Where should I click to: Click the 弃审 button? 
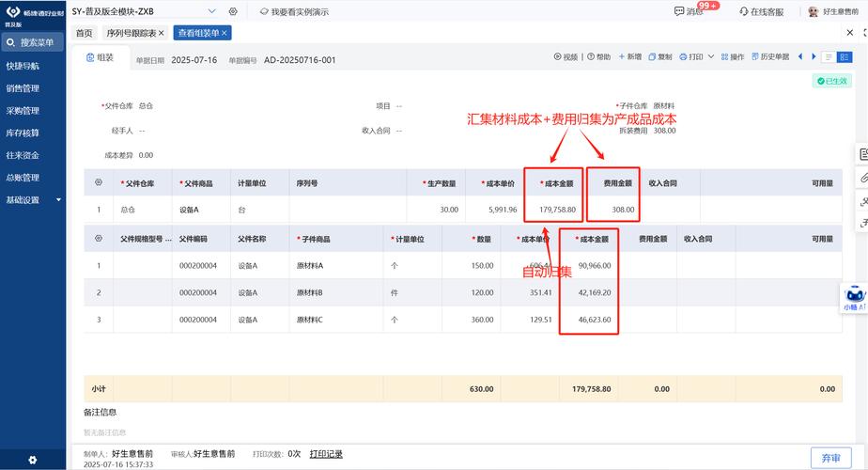(831, 458)
